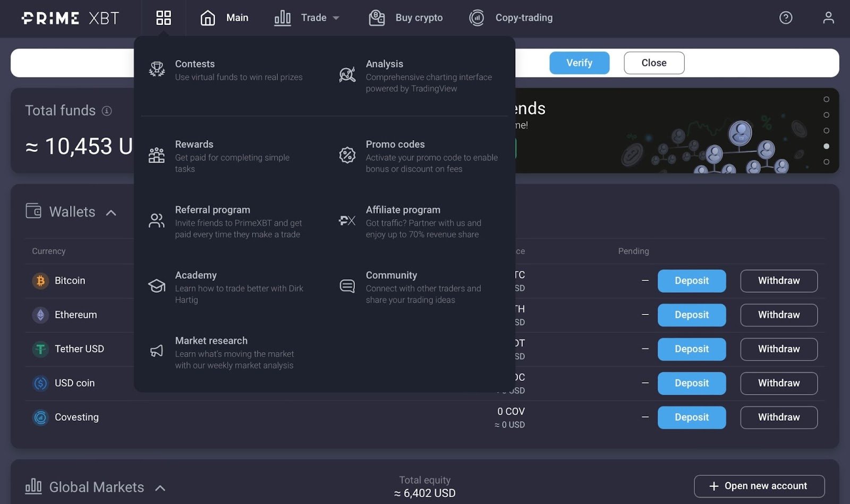Withdraw from the Tether USD wallet
Image resolution: width=850 pixels, height=504 pixels.
(779, 349)
